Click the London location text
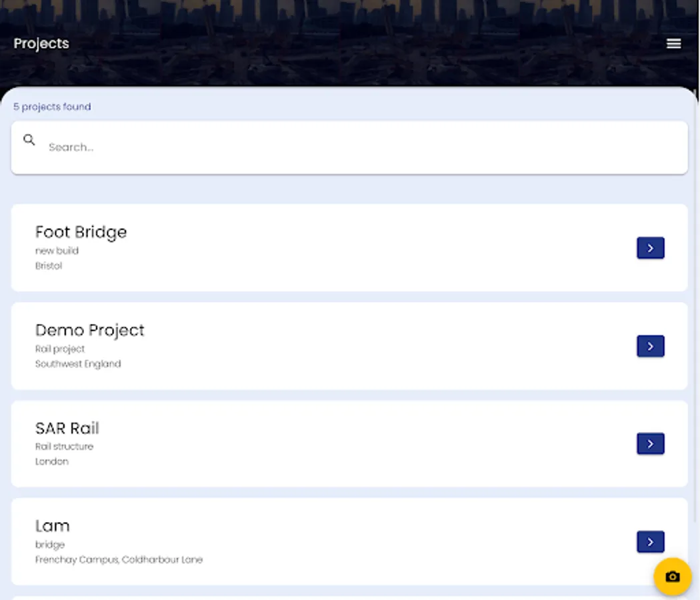700x600 pixels. (51, 461)
